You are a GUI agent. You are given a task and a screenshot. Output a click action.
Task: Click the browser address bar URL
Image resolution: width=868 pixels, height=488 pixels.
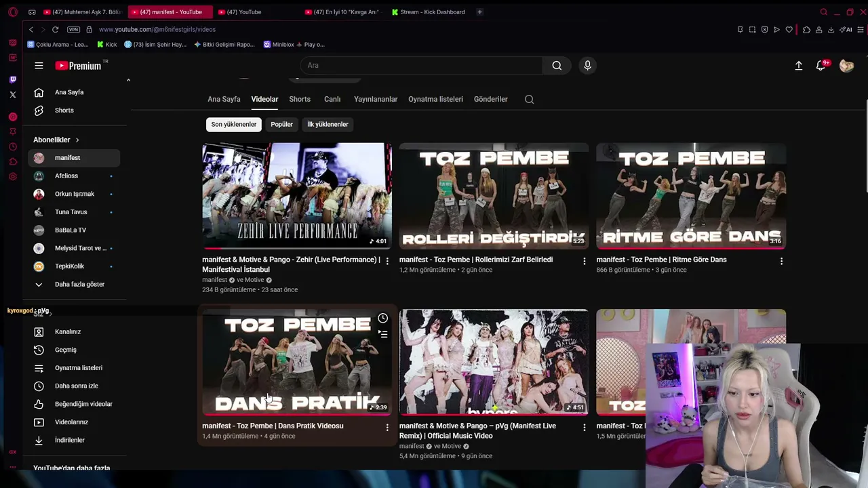157,30
